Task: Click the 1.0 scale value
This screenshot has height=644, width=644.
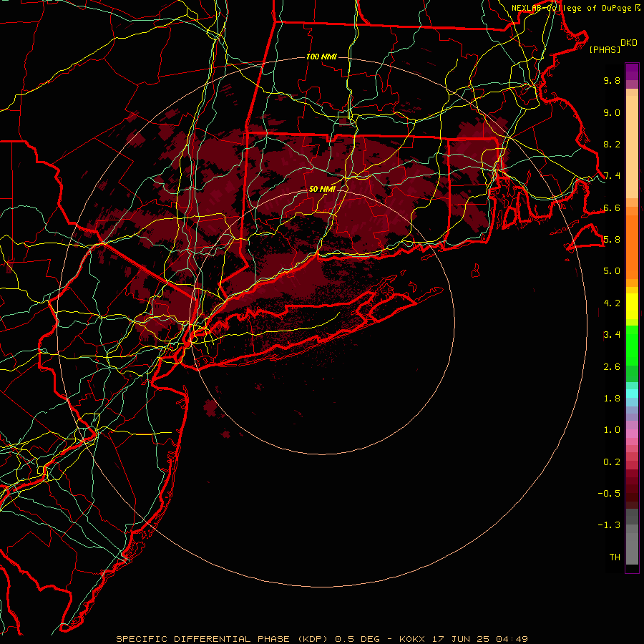Action: click(612, 430)
